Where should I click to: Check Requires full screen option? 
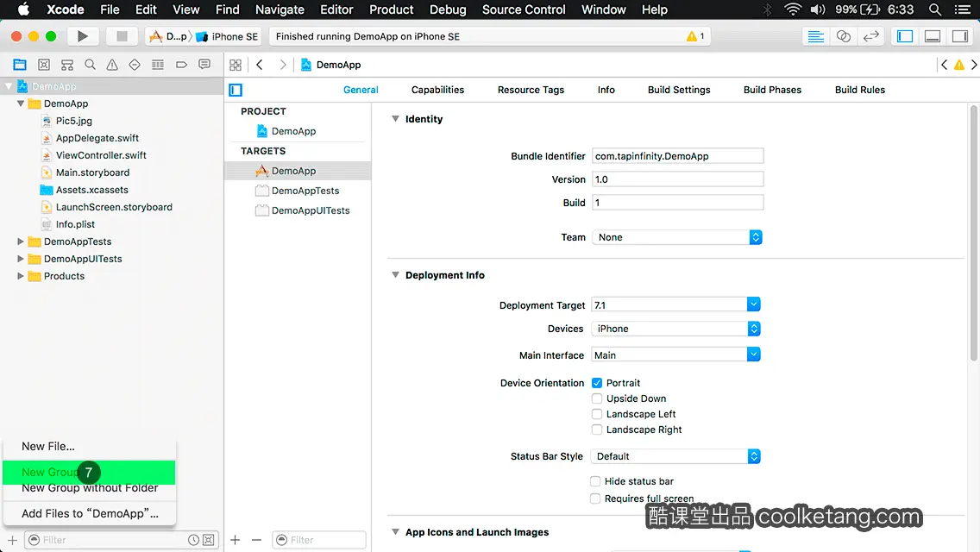tap(595, 499)
